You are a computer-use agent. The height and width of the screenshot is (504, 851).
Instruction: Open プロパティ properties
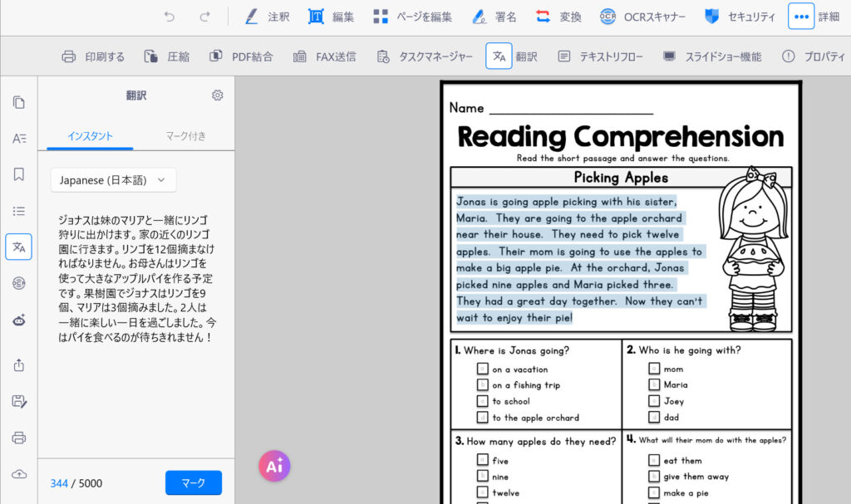coord(814,56)
